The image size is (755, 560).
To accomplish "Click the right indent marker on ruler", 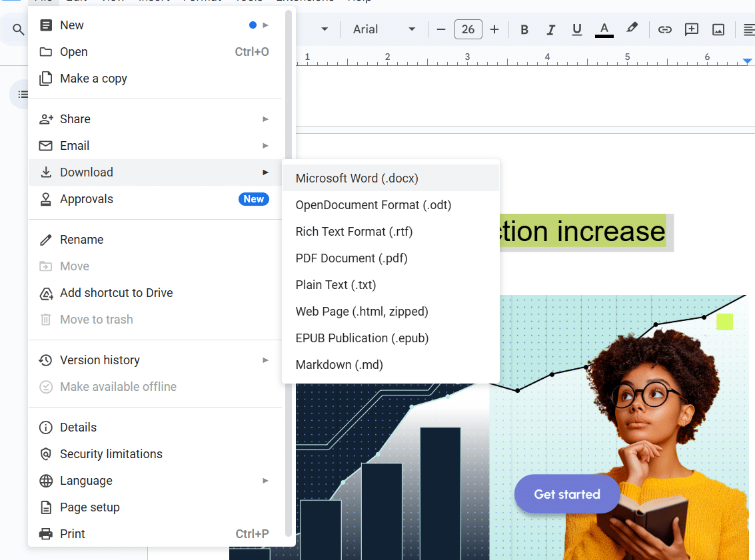I will click(747, 61).
